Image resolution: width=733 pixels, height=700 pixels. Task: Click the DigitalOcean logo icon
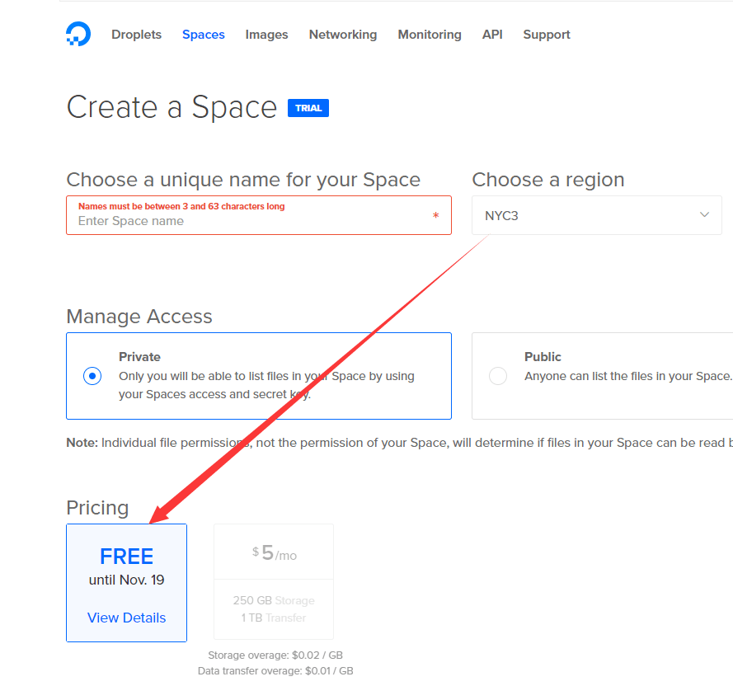78,34
